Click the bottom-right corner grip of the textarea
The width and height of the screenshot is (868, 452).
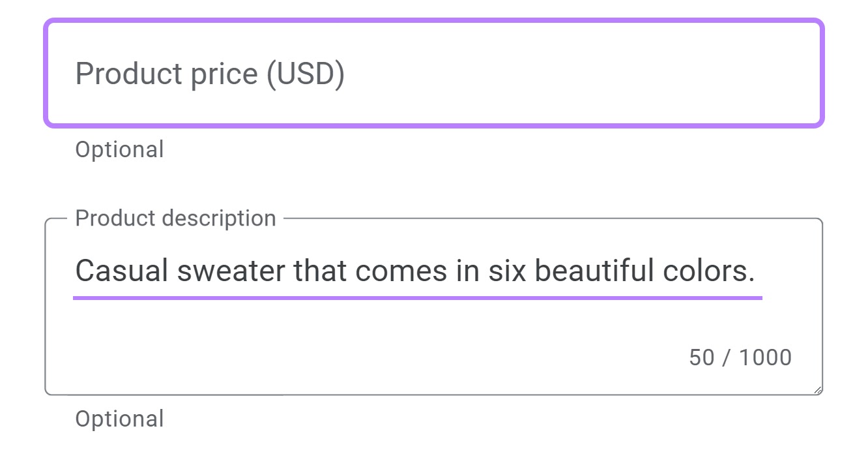(817, 389)
